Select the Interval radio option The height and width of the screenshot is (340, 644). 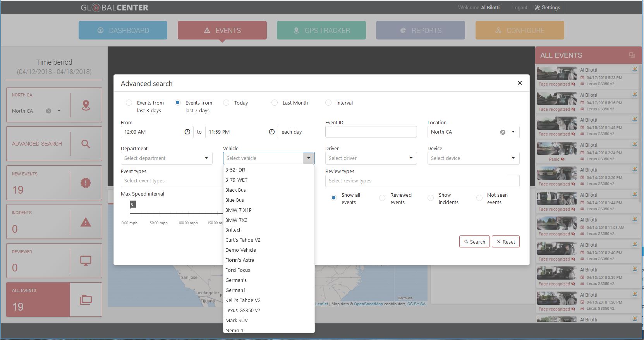[328, 103]
